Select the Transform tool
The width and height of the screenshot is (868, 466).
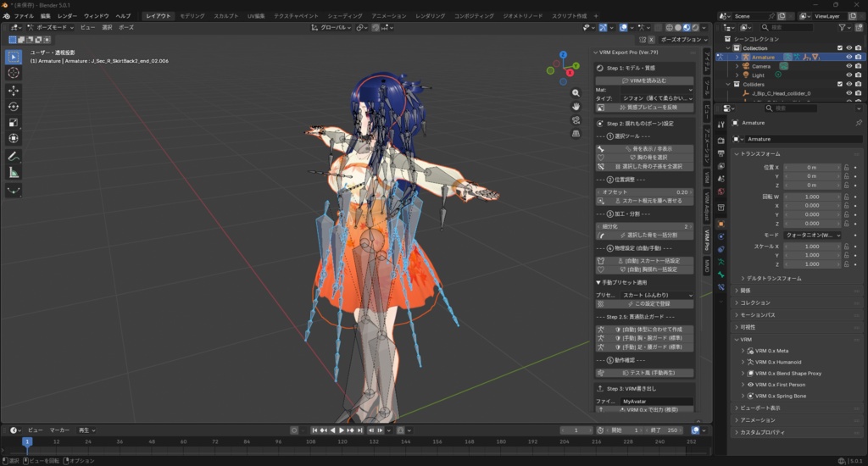[14, 138]
